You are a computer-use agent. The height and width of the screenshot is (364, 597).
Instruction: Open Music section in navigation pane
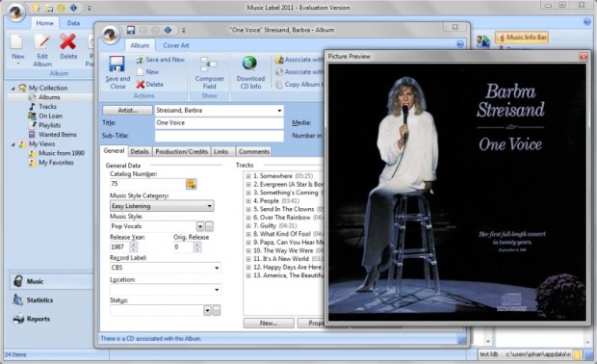tap(50, 282)
